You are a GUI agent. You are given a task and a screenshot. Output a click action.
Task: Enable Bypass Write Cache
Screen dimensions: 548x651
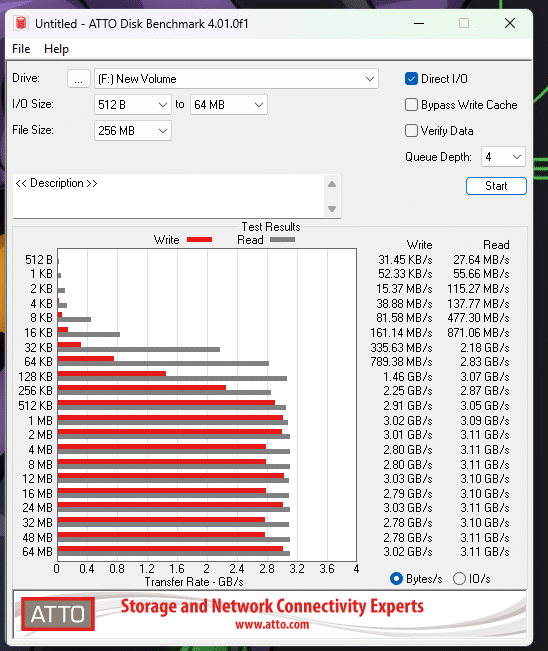[x=411, y=105]
